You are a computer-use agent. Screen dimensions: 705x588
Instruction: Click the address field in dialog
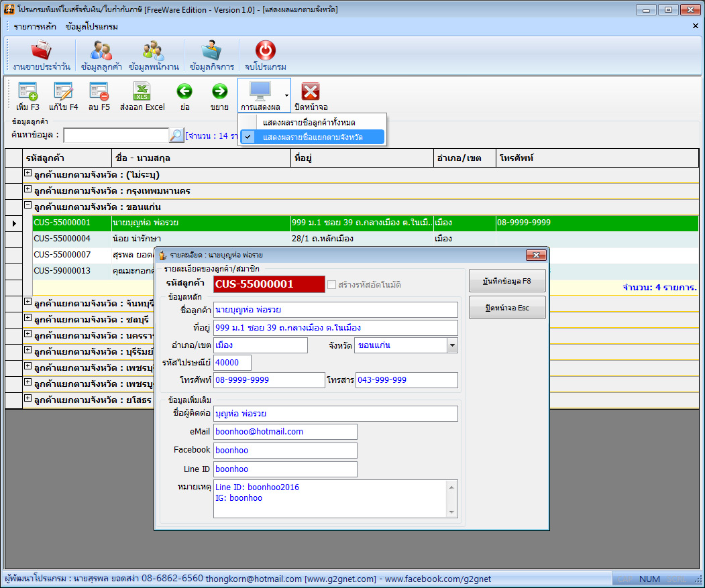tap(335, 328)
